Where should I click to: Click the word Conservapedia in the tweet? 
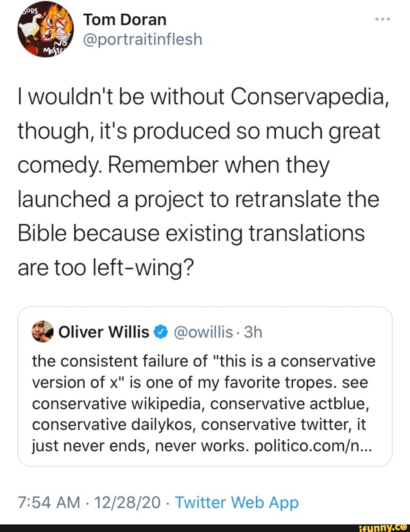309,97
